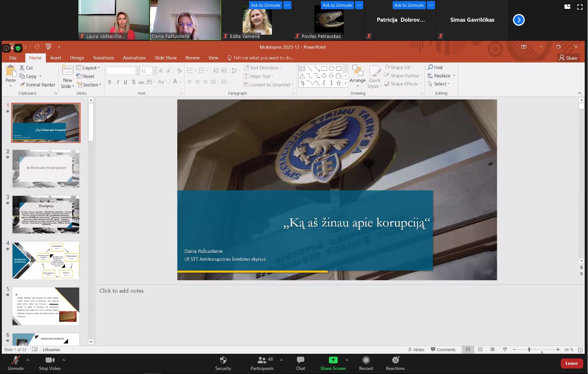Click the Cut scissors icon in Clipboard
This screenshot has width=588, height=374.
(x=22, y=68)
